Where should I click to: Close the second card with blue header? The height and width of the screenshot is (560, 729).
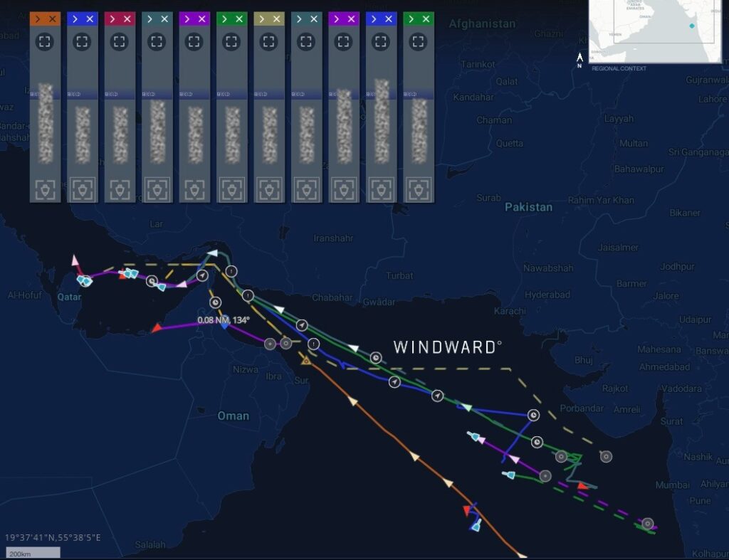90,19
